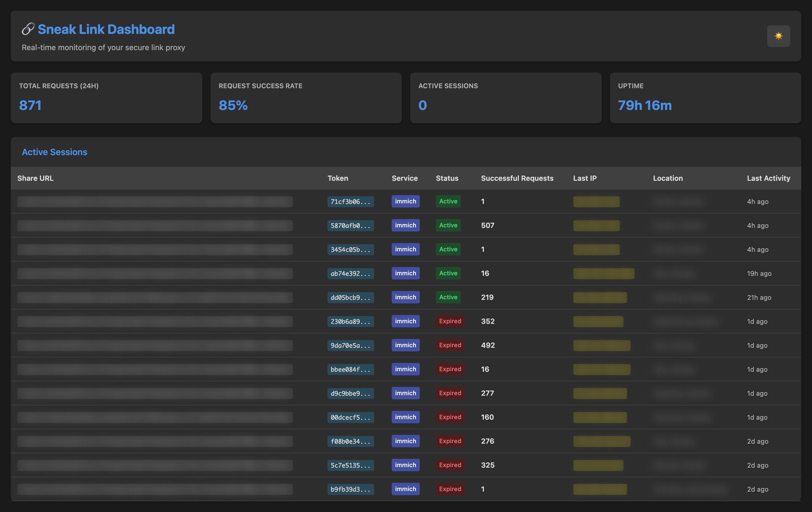Click the 71cf3b06 token badge
Screen dimensions: 812x512
coord(350,201)
